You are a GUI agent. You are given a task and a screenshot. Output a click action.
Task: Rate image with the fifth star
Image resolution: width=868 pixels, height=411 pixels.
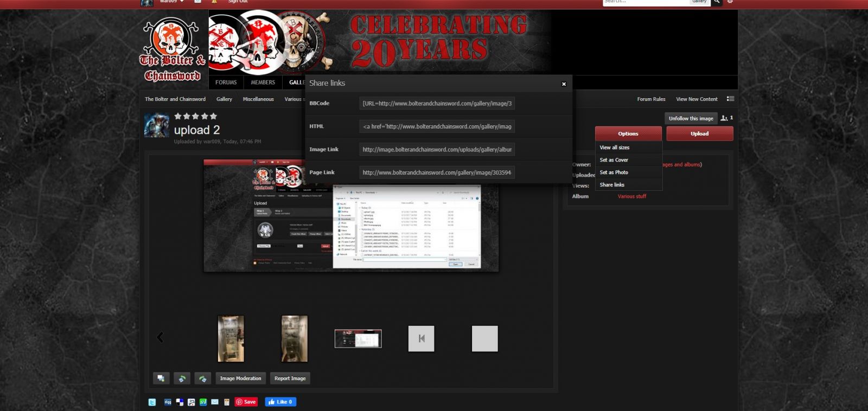pyautogui.click(x=213, y=116)
